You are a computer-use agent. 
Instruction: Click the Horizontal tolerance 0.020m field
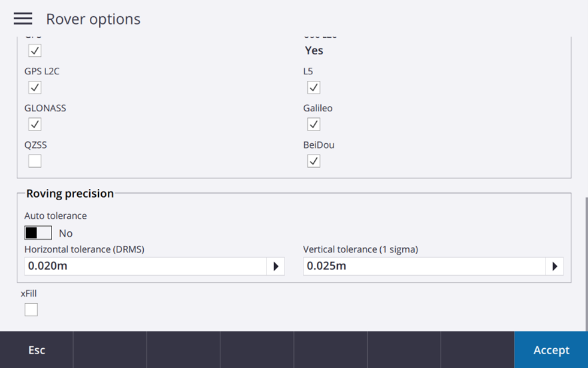pos(144,266)
